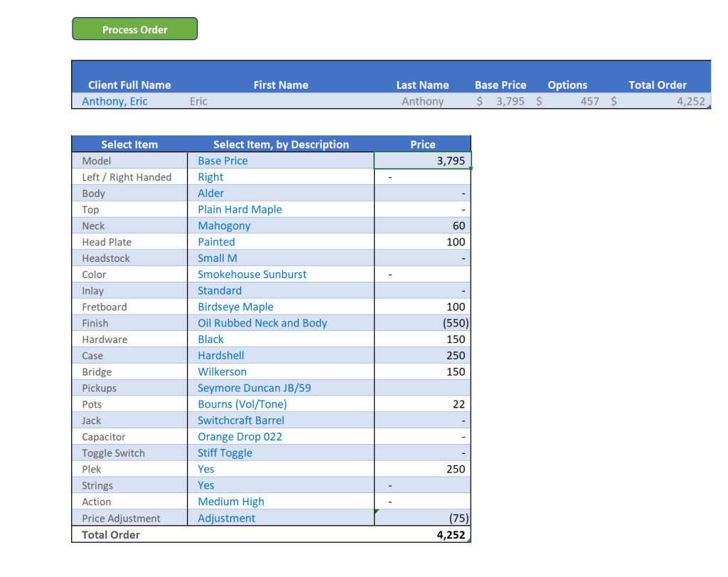
Task: Select the Capacitor option 'Orange Drop 022'
Action: 281,437
